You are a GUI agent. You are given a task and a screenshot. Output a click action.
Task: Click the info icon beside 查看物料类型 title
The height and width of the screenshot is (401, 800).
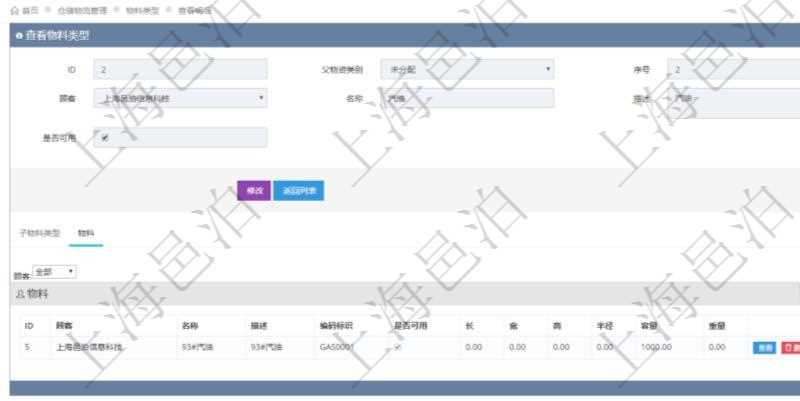(x=18, y=36)
